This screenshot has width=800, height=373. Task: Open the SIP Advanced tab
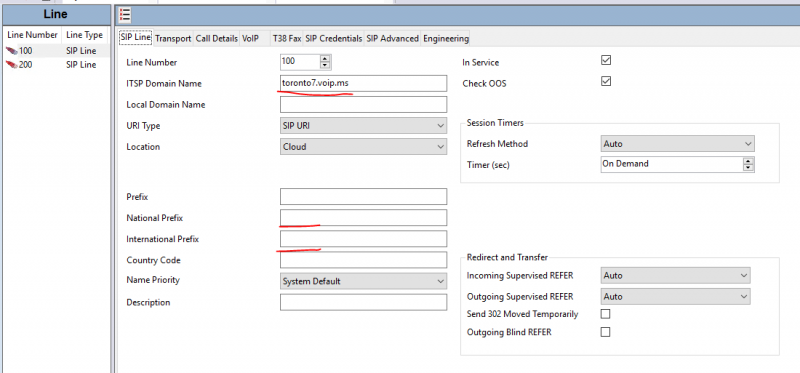click(392, 38)
